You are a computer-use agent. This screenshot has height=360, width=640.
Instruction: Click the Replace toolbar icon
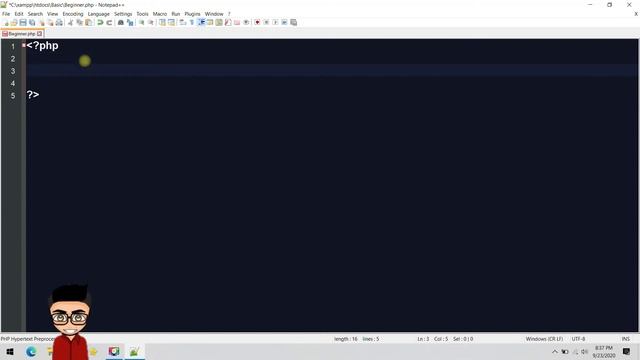(130, 22)
